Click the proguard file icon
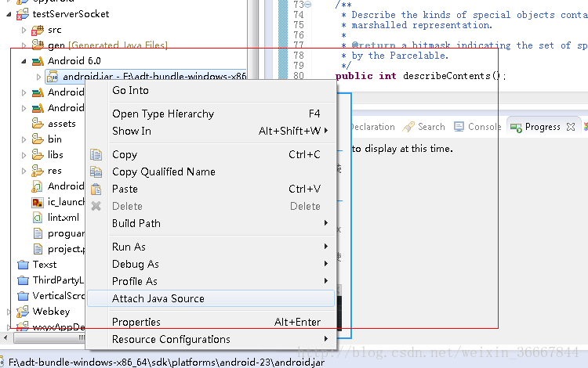The image size is (588, 368). pos(38,233)
